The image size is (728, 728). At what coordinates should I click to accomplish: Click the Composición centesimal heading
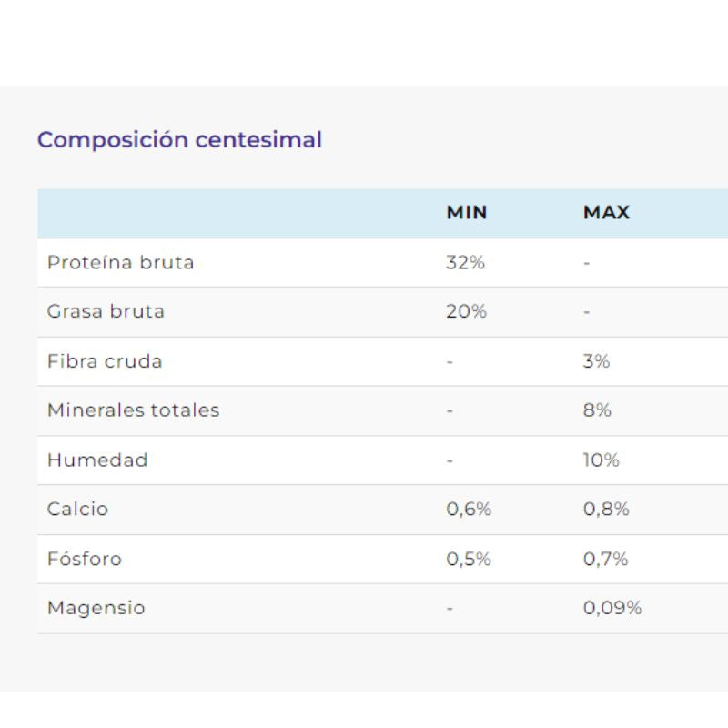click(x=179, y=140)
